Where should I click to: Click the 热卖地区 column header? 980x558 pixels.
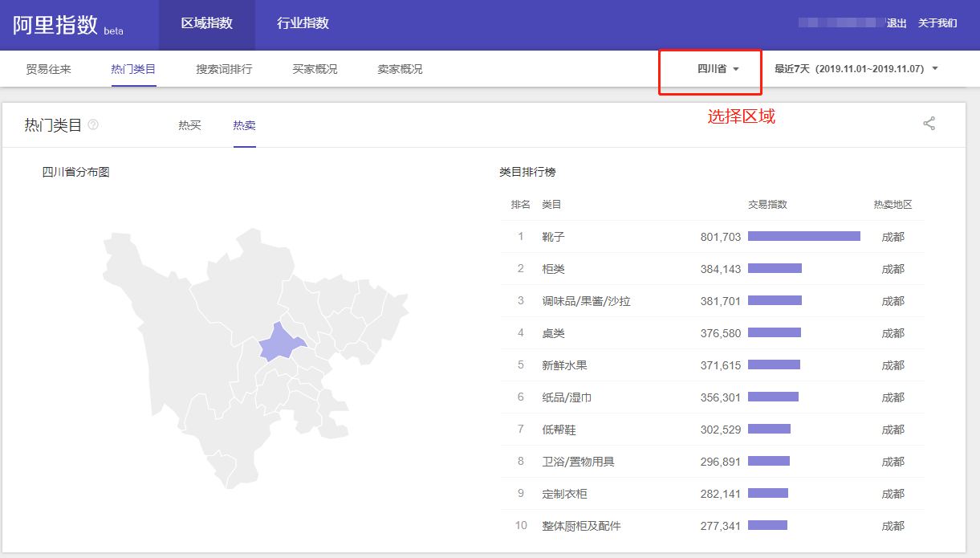[893, 205]
